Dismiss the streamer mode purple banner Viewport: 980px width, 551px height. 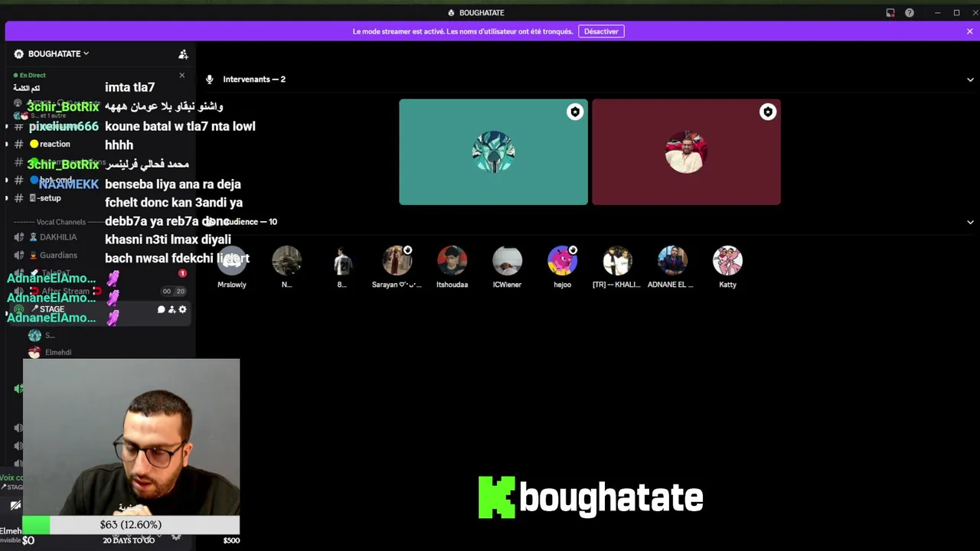tap(969, 31)
